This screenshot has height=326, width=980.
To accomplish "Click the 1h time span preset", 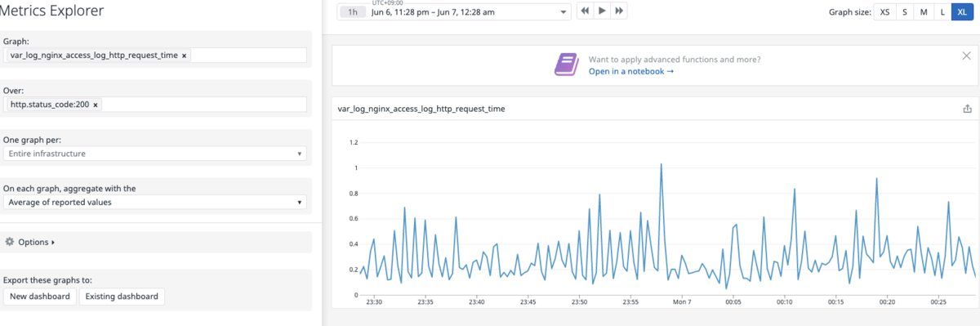I will (353, 12).
